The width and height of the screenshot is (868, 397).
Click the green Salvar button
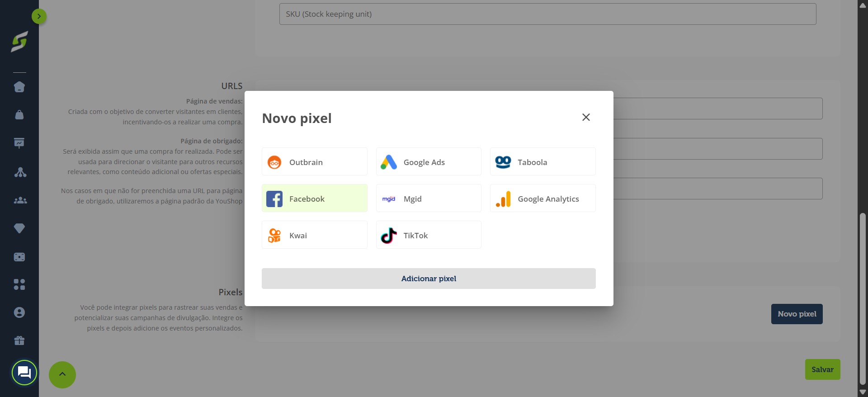point(822,369)
